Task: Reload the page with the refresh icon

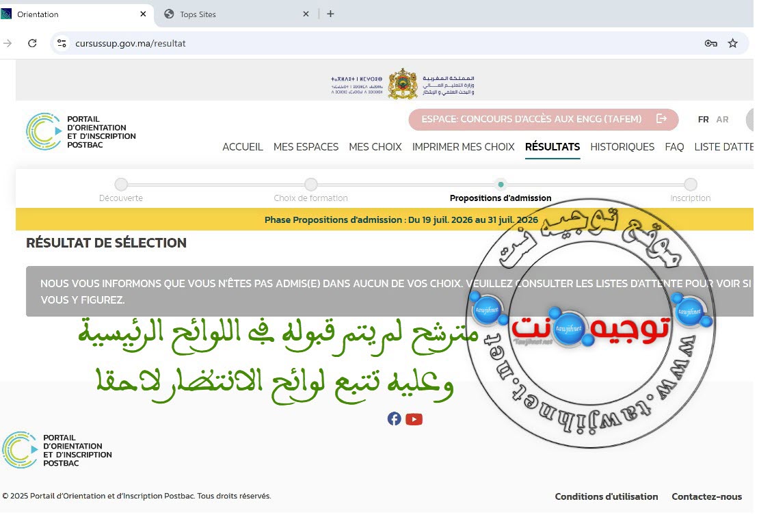Action: (32, 43)
